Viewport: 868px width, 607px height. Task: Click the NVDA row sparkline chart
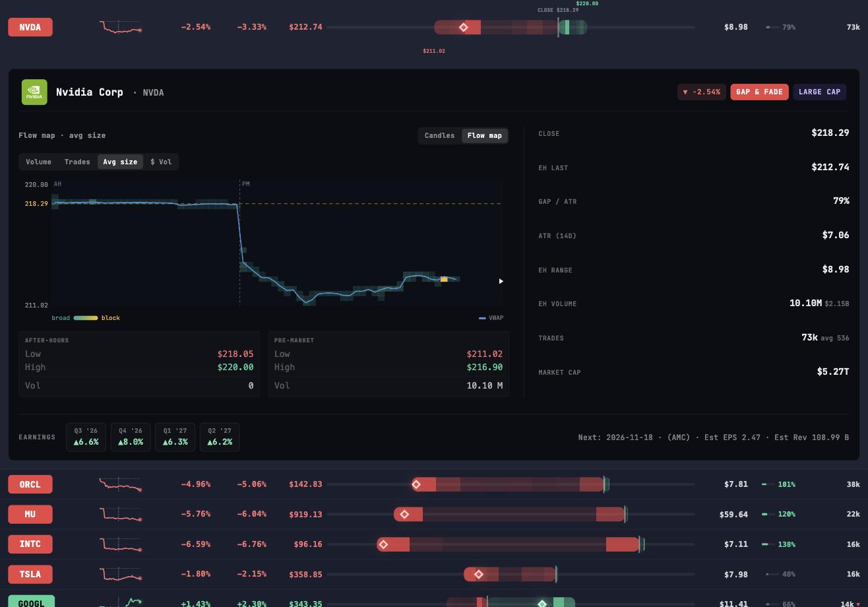(121, 27)
